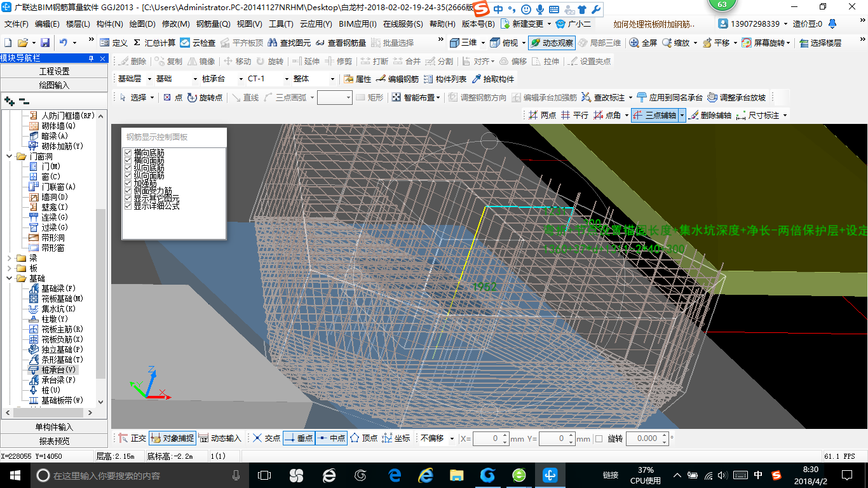Save the project using the floppy disk icon
This screenshot has height=488, width=868.
coord(45,43)
